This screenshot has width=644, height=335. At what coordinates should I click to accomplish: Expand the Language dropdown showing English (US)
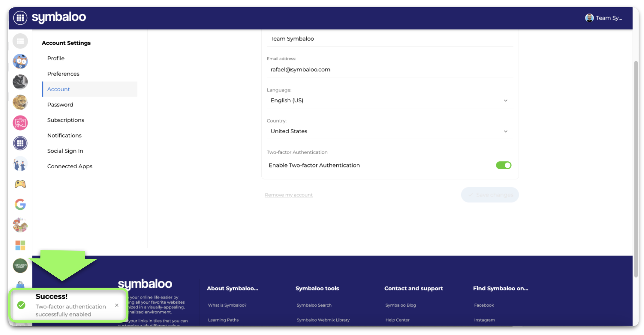point(390,100)
